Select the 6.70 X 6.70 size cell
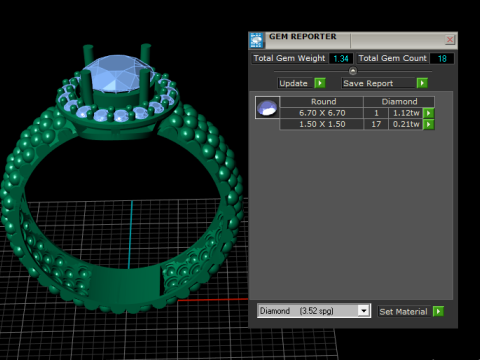 [322, 113]
